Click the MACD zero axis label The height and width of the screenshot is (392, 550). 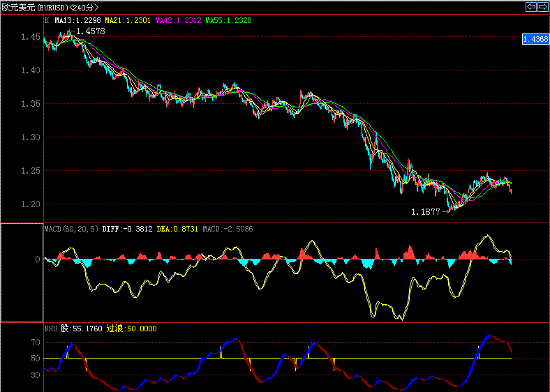(38, 259)
